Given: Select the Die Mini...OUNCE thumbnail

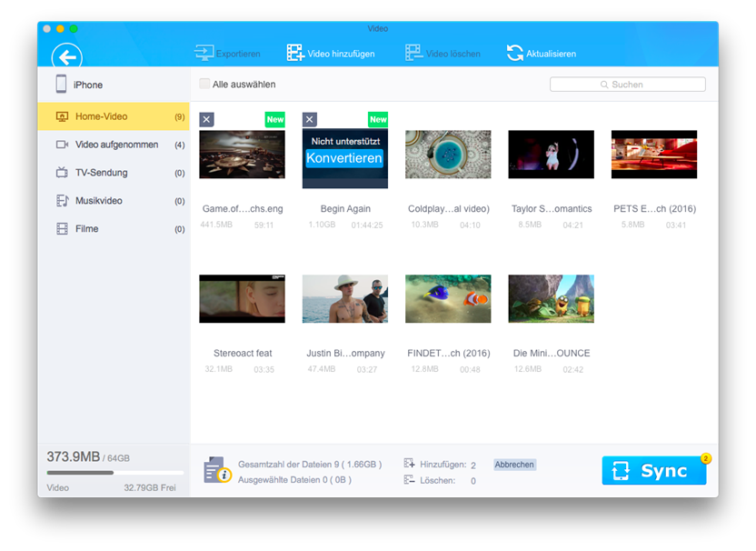Looking at the screenshot, I should 551,298.
